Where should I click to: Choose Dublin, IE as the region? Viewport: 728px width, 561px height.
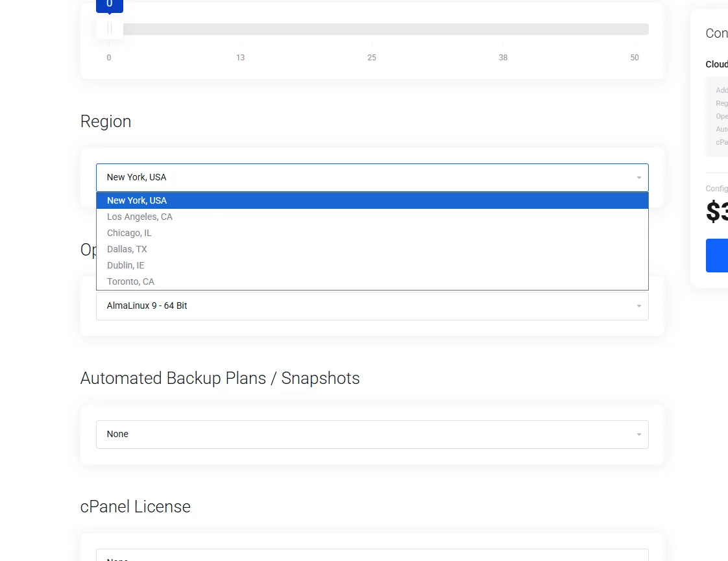(372, 265)
